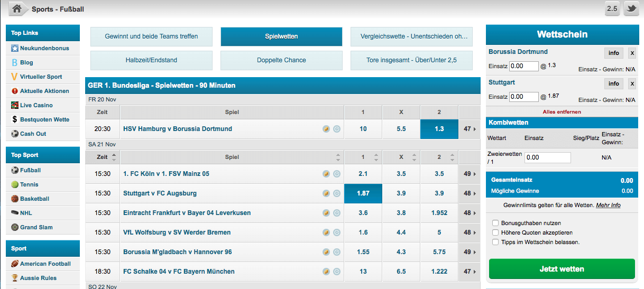Select the Spielwetten market tab
644x289 pixels.
[x=281, y=36]
